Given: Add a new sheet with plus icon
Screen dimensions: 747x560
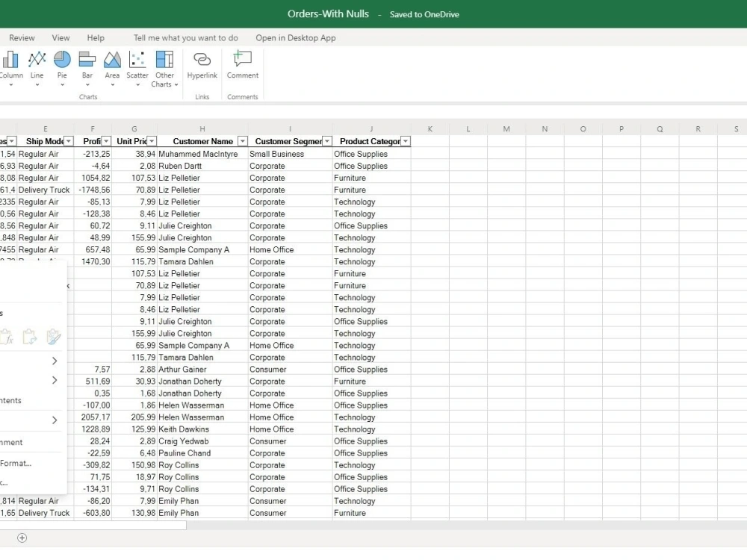Looking at the screenshot, I should pyautogui.click(x=22, y=538).
